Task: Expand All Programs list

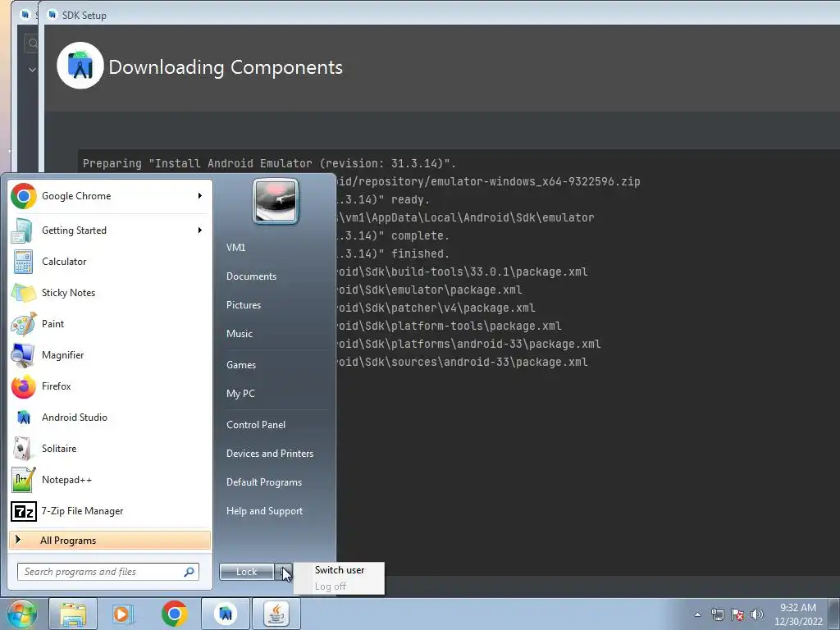Action: (110, 541)
